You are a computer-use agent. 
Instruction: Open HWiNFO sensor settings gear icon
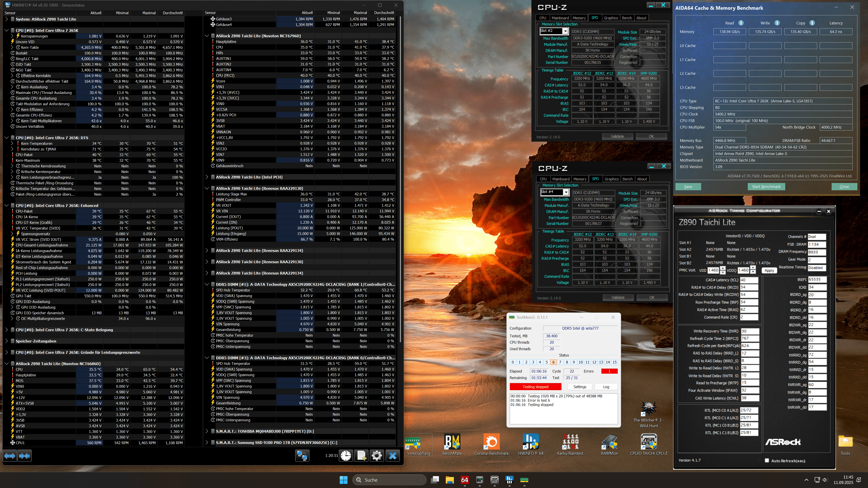pos(377,456)
